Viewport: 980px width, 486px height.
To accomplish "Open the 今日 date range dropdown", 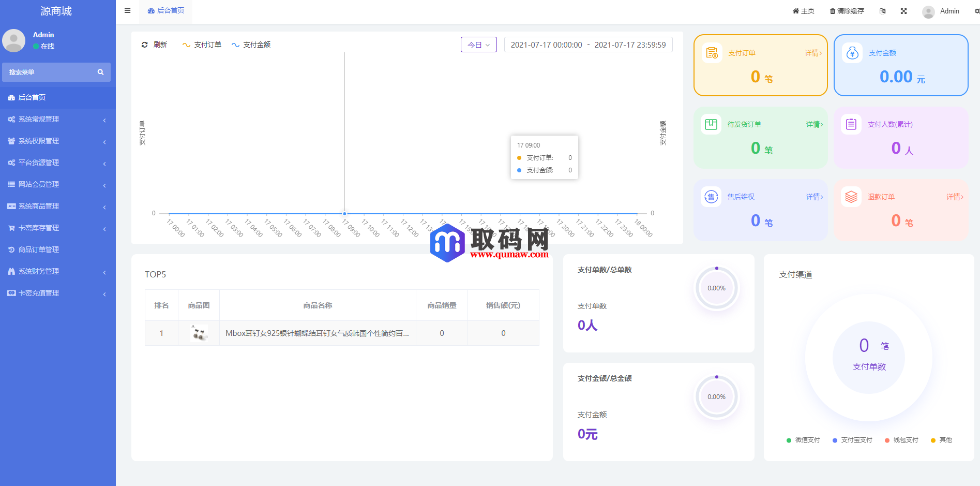I will (x=478, y=45).
